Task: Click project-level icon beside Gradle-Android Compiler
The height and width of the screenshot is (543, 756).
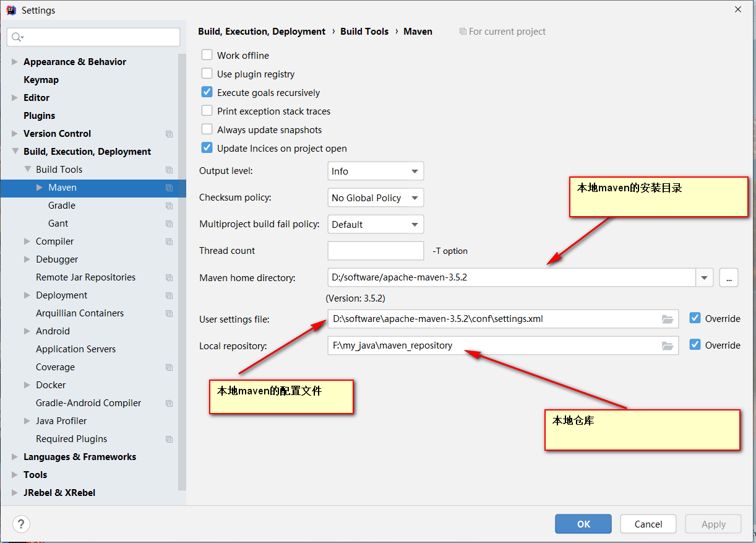Action: pyautogui.click(x=170, y=403)
